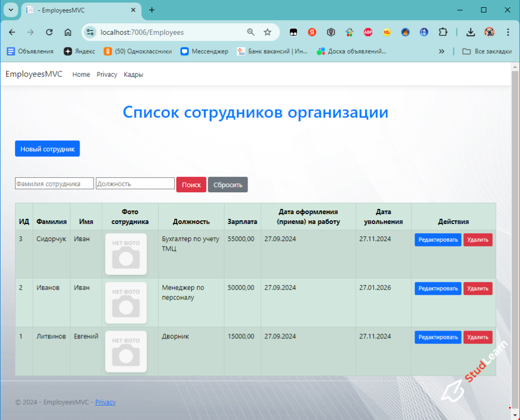Click the zoom magnifier icon in address bar
The height and width of the screenshot is (420, 520).
tap(251, 32)
